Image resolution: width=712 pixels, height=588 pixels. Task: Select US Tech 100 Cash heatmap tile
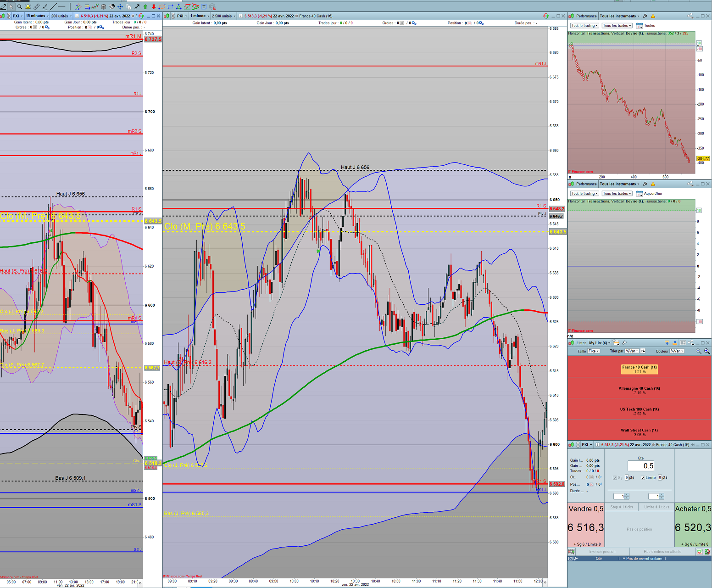(x=639, y=411)
